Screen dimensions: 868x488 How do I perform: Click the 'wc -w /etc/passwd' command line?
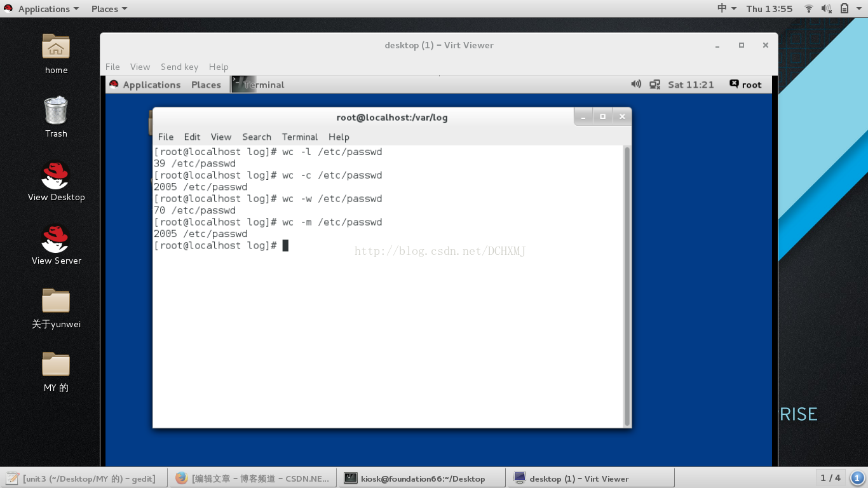[332, 199]
